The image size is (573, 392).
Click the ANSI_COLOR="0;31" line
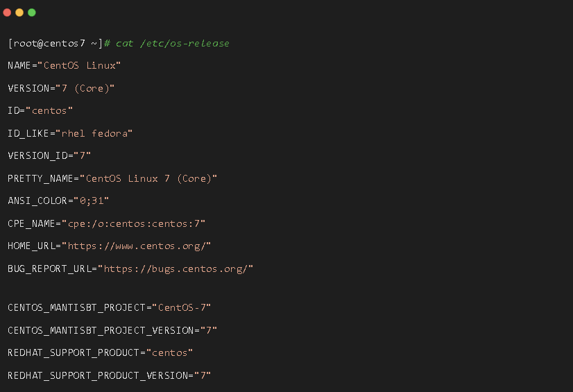[x=58, y=201]
